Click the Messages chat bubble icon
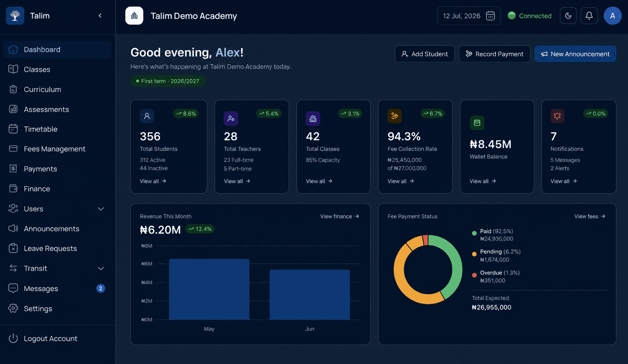 click(13, 288)
